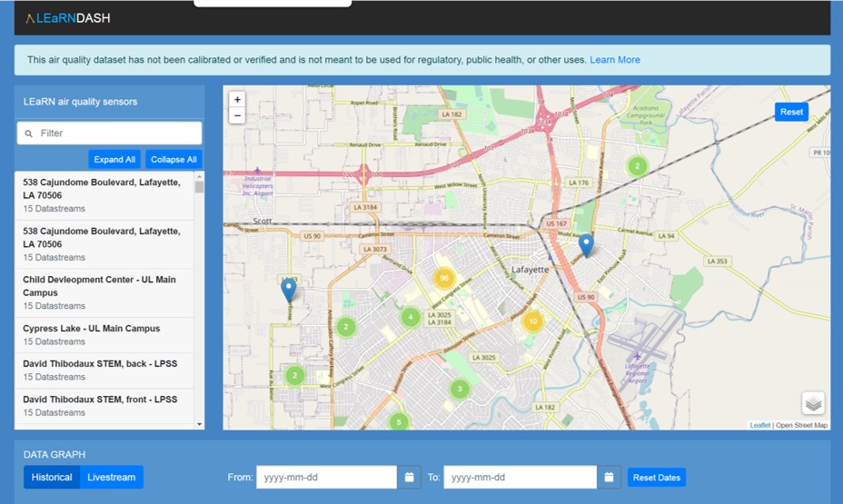Open the Leaflet attribution link
Viewport: 843px width, 504px height.
(x=759, y=425)
